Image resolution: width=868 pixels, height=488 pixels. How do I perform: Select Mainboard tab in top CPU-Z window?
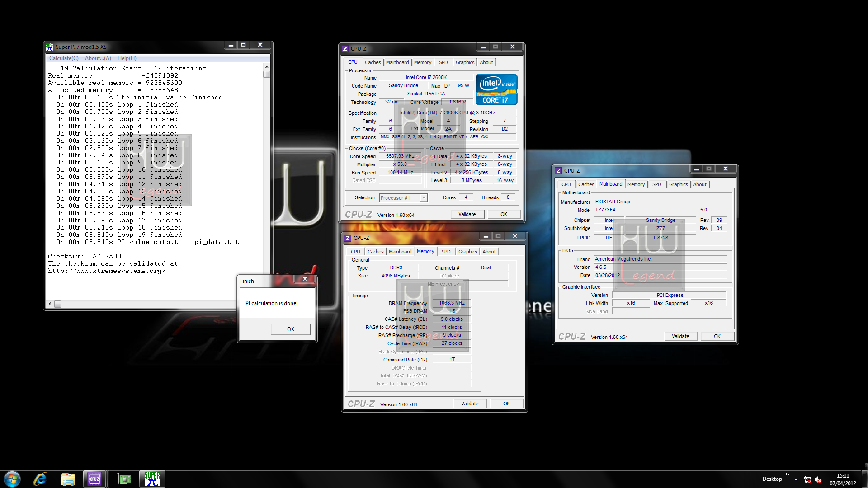coord(397,62)
